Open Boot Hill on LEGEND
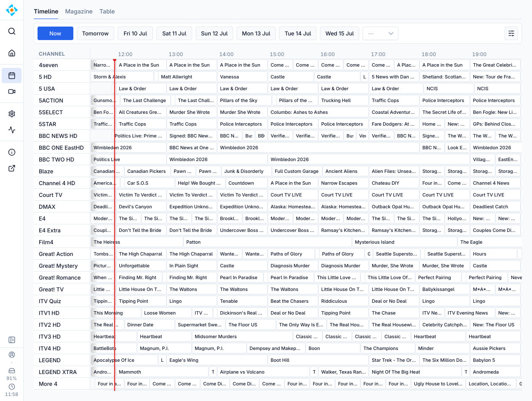 point(318,360)
